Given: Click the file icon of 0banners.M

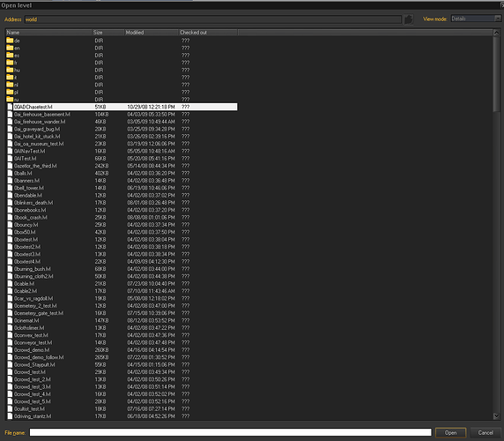Looking at the screenshot, I should pyautogui.click(x=10, y=181).
